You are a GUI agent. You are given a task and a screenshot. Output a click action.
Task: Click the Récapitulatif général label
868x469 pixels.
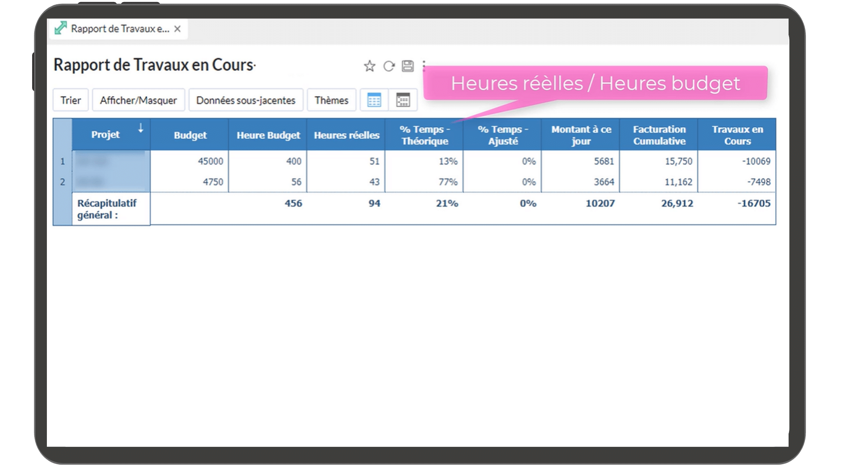tap(107, 209)
